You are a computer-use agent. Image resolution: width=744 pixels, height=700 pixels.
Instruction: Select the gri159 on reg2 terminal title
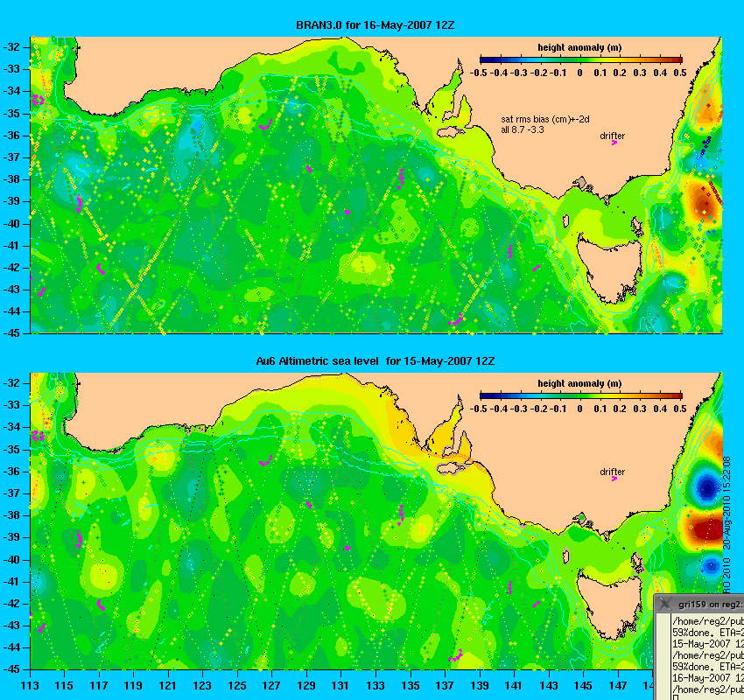click(711, 605)
